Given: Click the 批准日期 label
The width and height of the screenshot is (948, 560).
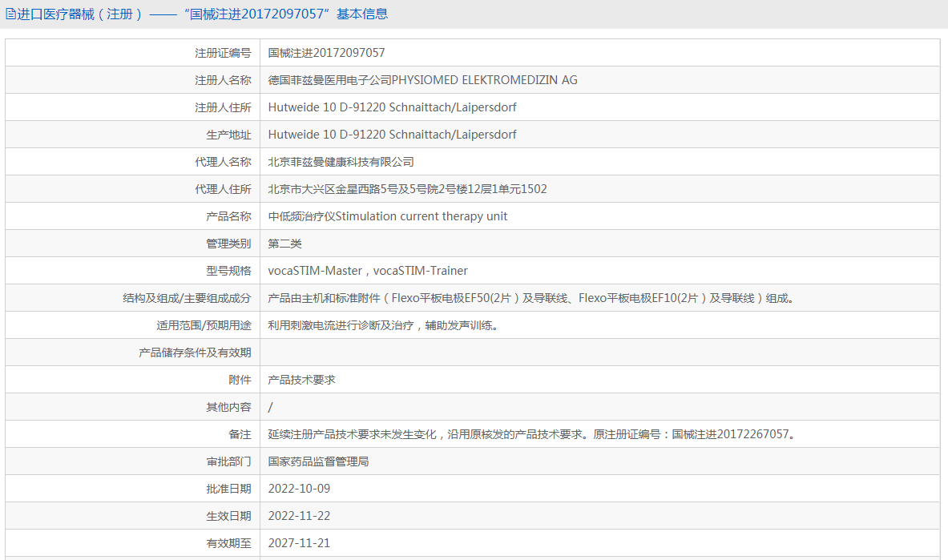Looking at the screenshot, I should tap(228, 489).
